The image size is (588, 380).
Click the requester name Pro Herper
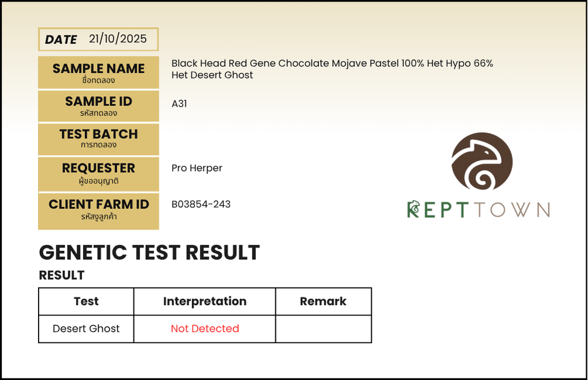(197, 168)
